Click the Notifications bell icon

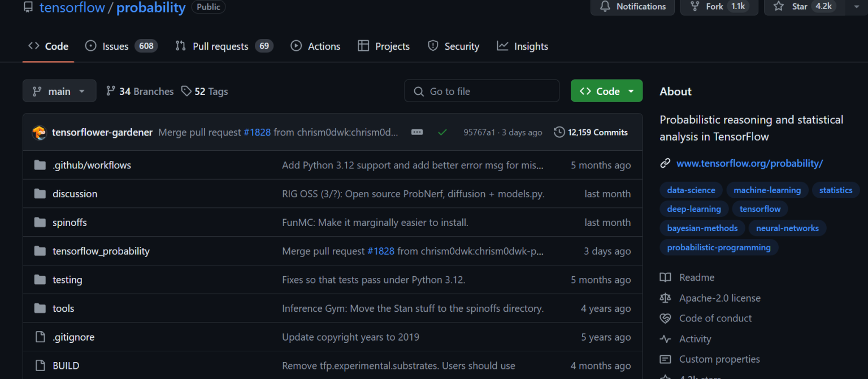click(604, 6)
